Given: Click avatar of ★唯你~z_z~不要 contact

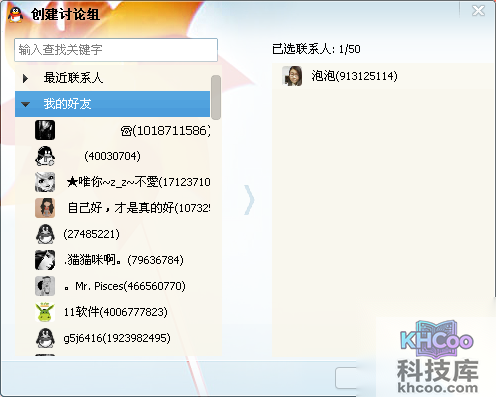Looking at the screenshot, I should 45,182.
